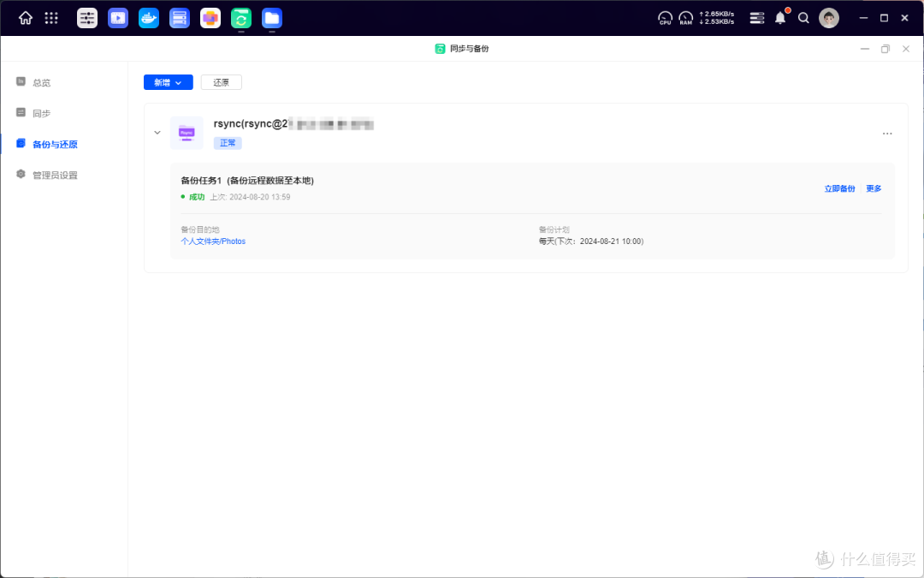This screenshot has width=924, height=578.
Task: Open the task manager list icon
Action: point(756,18)
